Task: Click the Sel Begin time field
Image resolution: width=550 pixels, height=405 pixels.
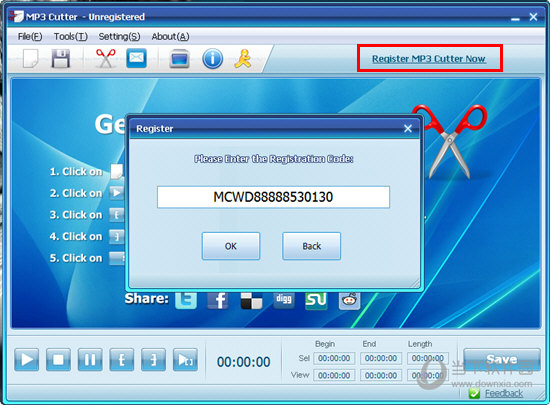Action: 334,358
